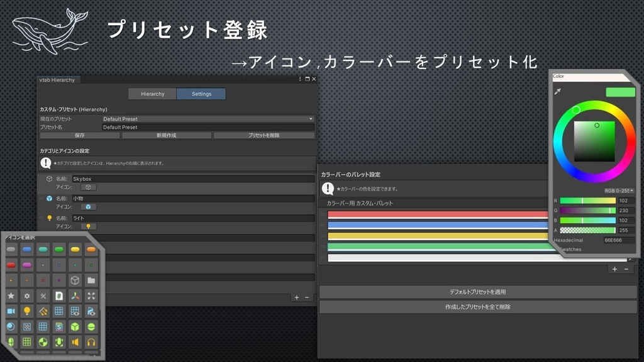The width and height of the screenshot is (644, 362).
Task: Click the Skybox name field
Action: click(x=194, y=179)
